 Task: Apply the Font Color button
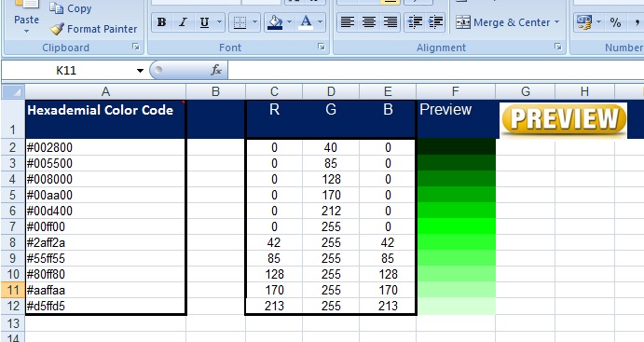tap(306, 22)
